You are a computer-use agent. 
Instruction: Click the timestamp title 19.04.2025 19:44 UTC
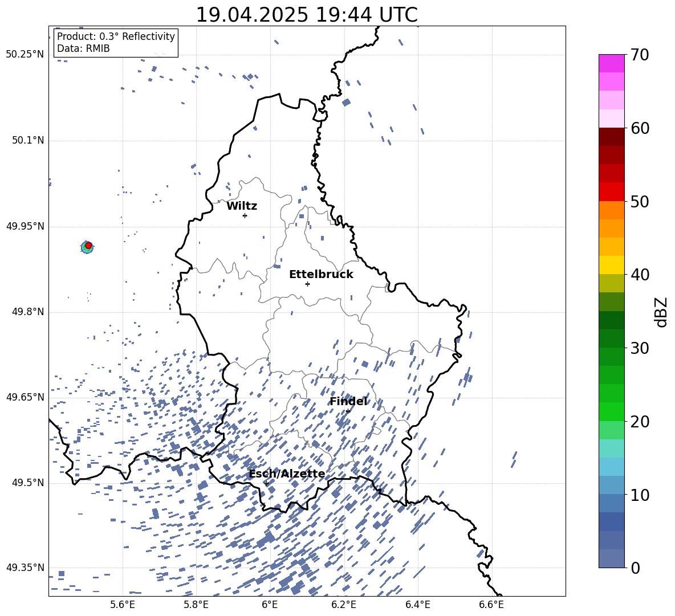307,15
